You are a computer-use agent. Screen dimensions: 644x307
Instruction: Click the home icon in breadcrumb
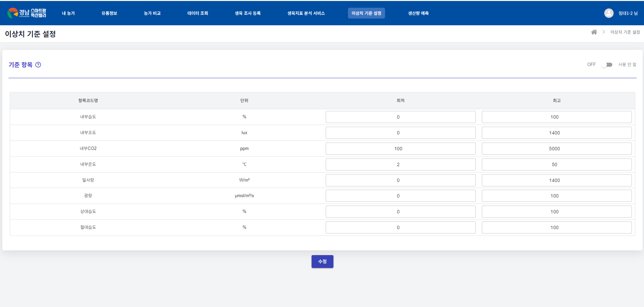[x=594, y=32]
